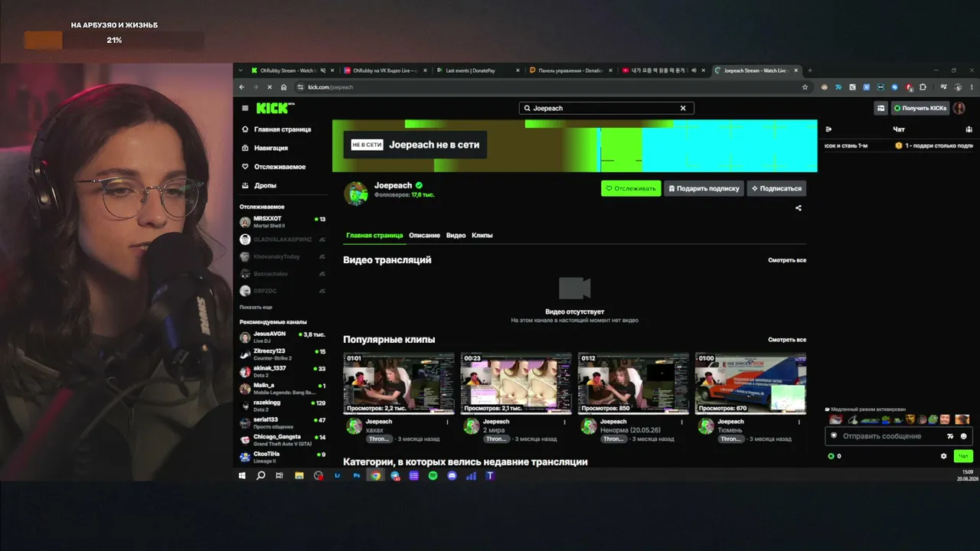Open the Тюмень clip thumbnail
Viewport: 980px width, 551px height.
[750, 383]
